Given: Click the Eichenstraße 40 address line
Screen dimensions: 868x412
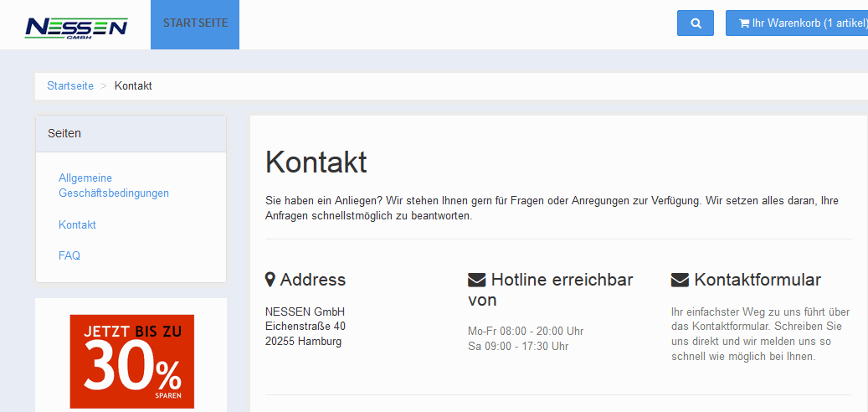Looking at the screenshot, I should pyautogui.click(x=305, y=326).
